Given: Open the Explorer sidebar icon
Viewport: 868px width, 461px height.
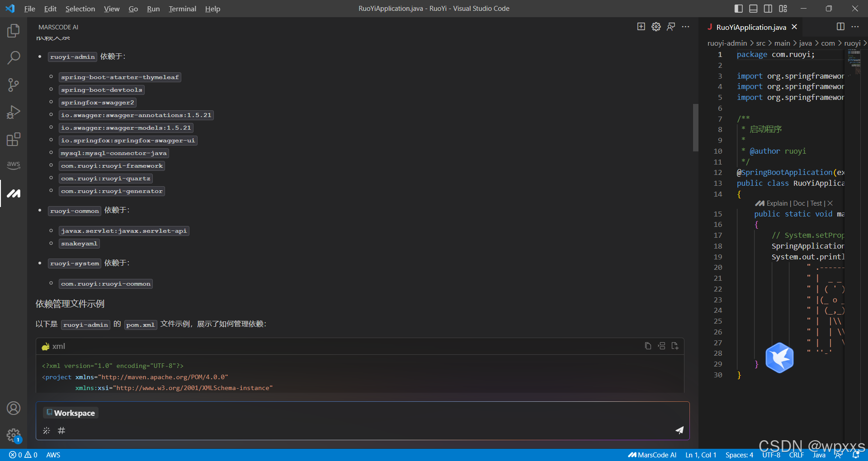Looking at the screenshot, I should click(14, 31).
